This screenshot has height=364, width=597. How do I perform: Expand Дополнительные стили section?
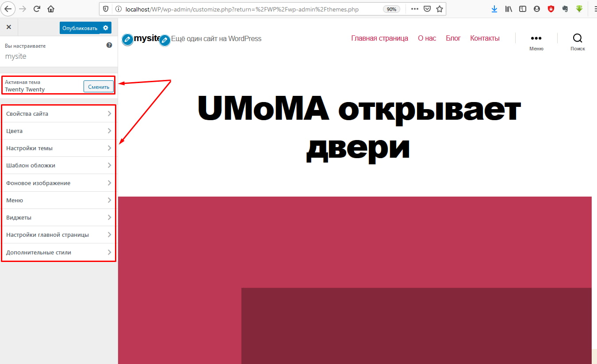(58, 252)
